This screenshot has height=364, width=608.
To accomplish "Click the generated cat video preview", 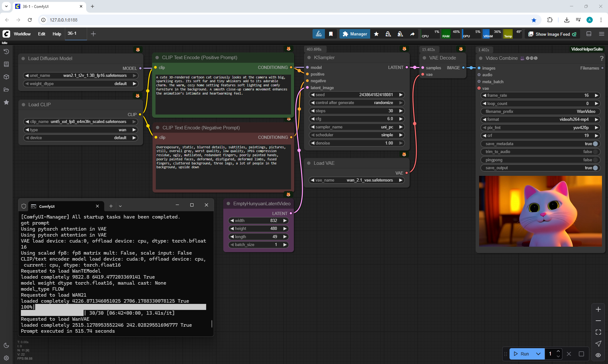I will point(540,211).
